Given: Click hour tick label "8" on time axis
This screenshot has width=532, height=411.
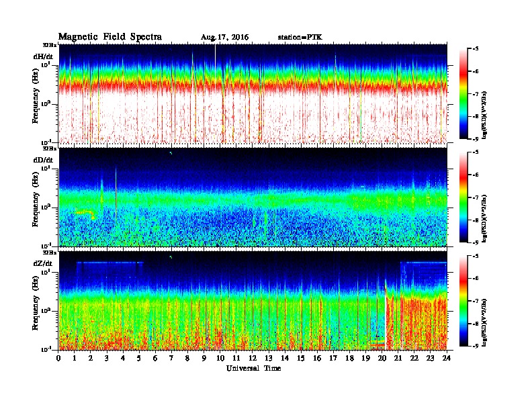Looking at the screenshot, I should (x=187, y=358).
